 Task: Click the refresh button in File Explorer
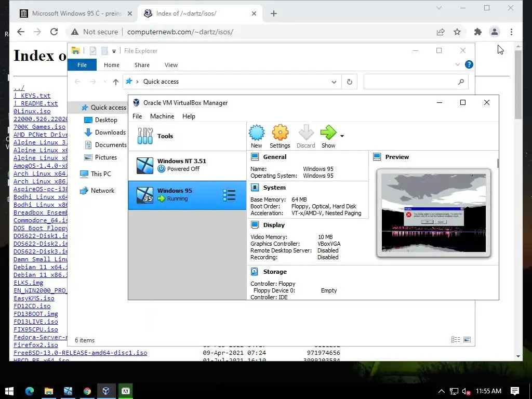(350, 82)
